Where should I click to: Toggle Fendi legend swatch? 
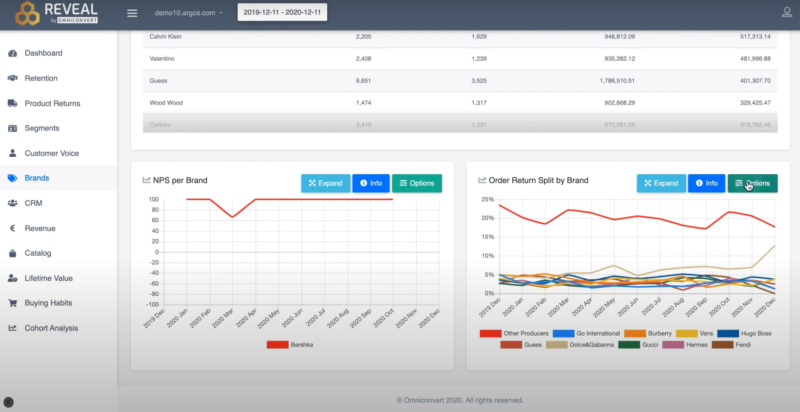tap(722, 345)
